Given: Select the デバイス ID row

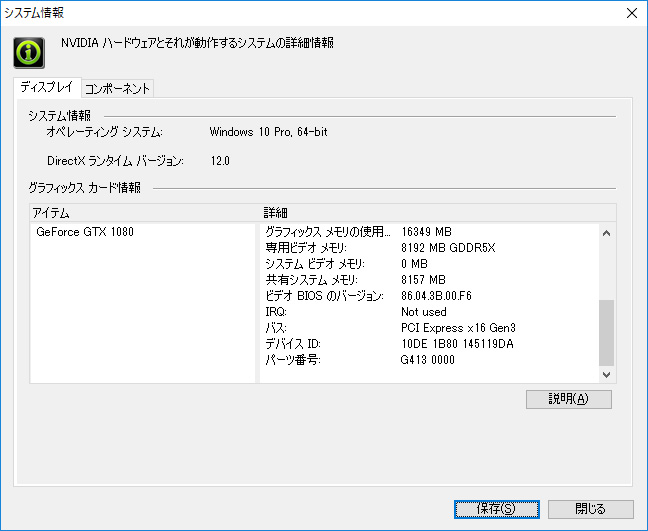Looking at the screenshot, I should pyautogui.click(x=429, y=344).
